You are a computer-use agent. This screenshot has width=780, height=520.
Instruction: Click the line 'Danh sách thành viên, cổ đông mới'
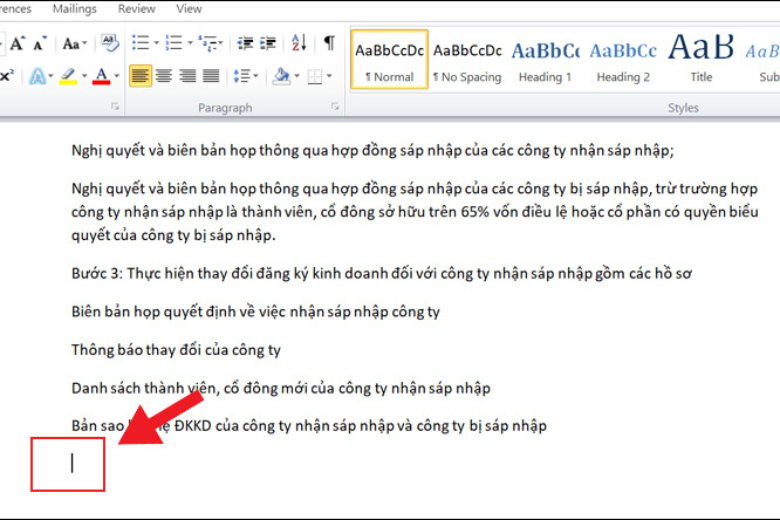click(281, 388)
